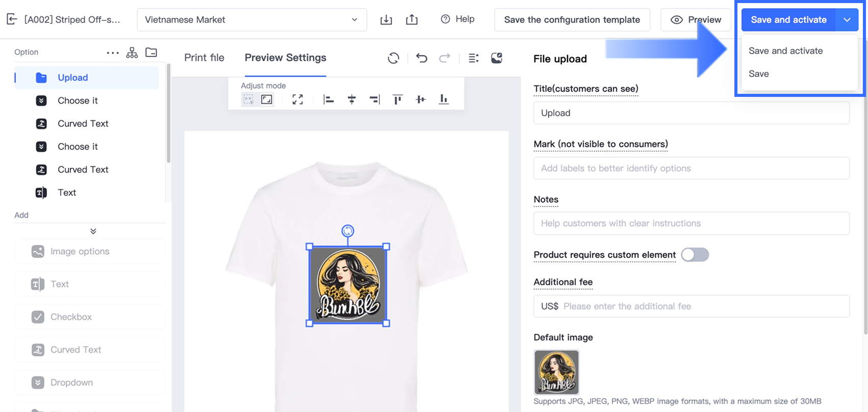This screenshot has width=868, height=412.
Task: Click the 'Adjust mode' label
Action: point(263,86)
